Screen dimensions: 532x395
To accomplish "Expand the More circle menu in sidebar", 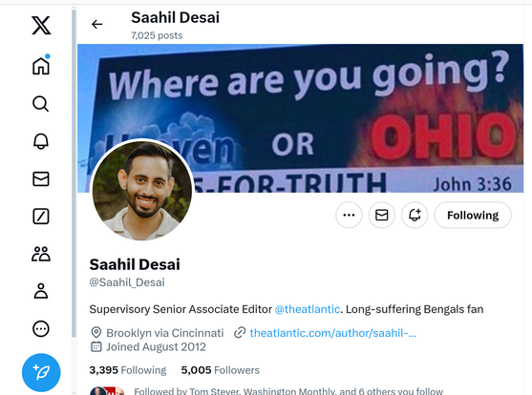I will click(41, 329).
